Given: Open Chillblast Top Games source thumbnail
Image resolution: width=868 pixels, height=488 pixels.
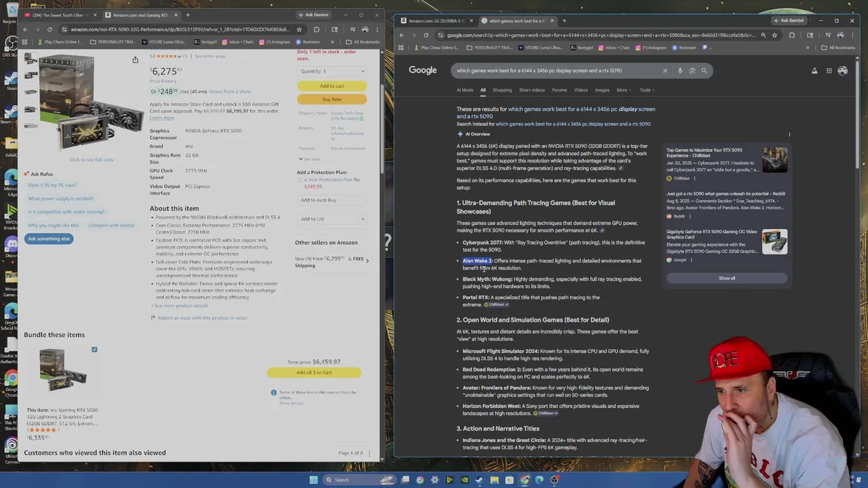Looking at the screenshot, I should pos(774,160).
